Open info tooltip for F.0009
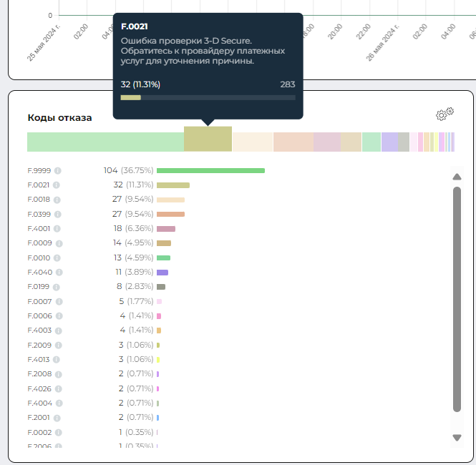This screenshot has height=465, width=476. (x=58, y=243)
